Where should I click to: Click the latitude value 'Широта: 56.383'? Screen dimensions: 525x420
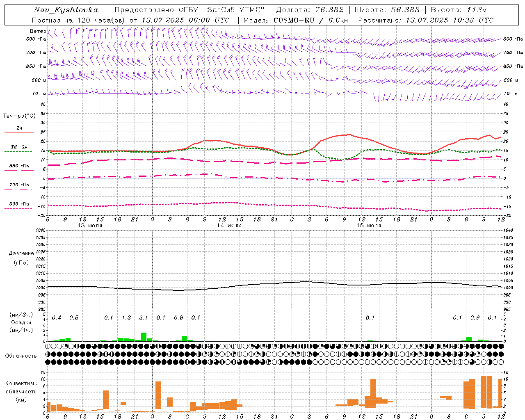click(387, 10)
